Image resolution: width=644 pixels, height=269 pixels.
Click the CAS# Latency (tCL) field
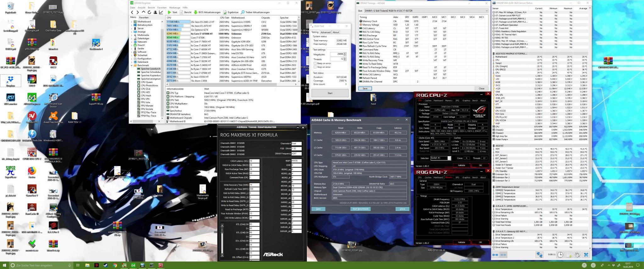254,161
